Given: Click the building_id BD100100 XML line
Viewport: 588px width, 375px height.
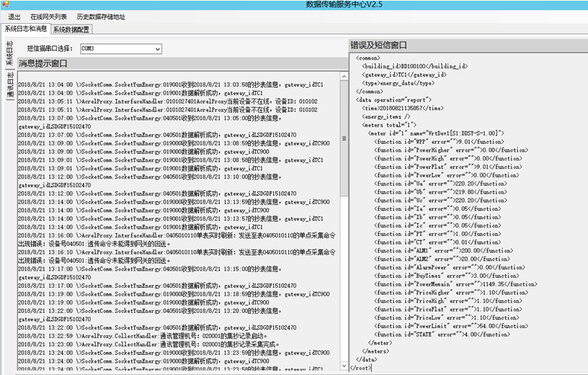Looking at the screenshot, I should coord(415,66).
